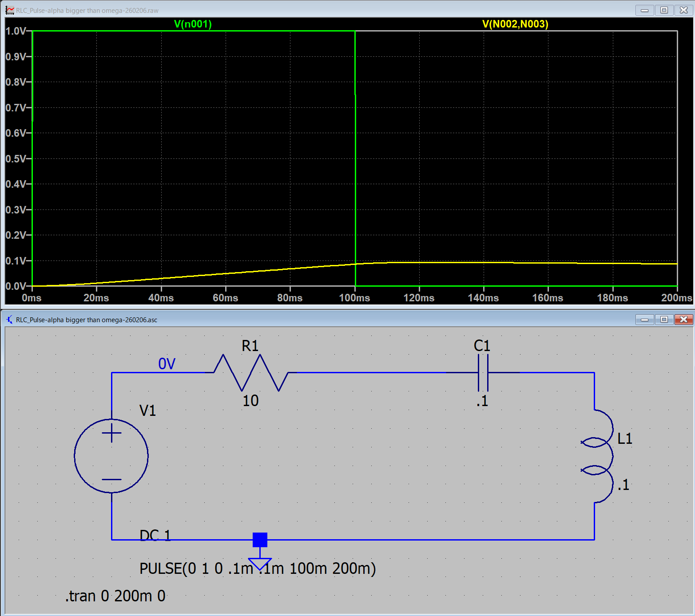Select the yellow V(N002,N003) trace label
The image size is (695, 616).
(515, 24)
